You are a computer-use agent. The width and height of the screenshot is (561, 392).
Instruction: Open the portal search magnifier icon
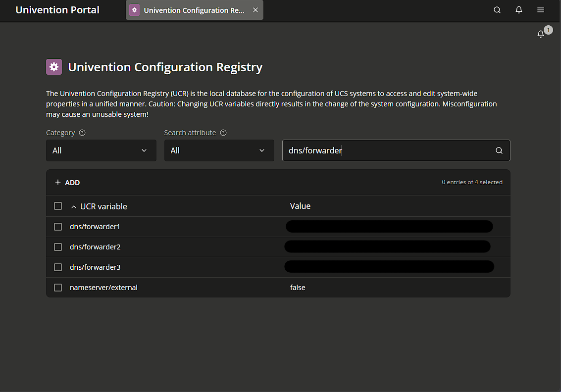click(497, 10)
